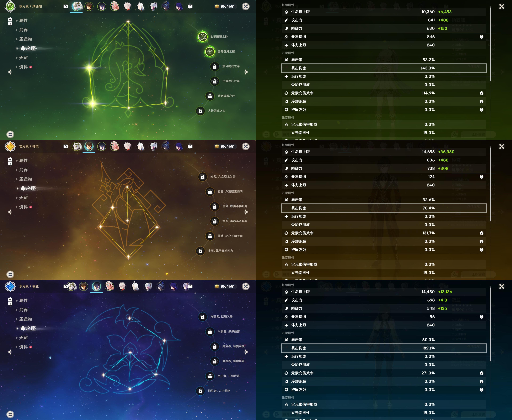Go to next character on Nahida's constellation screen

246,72
